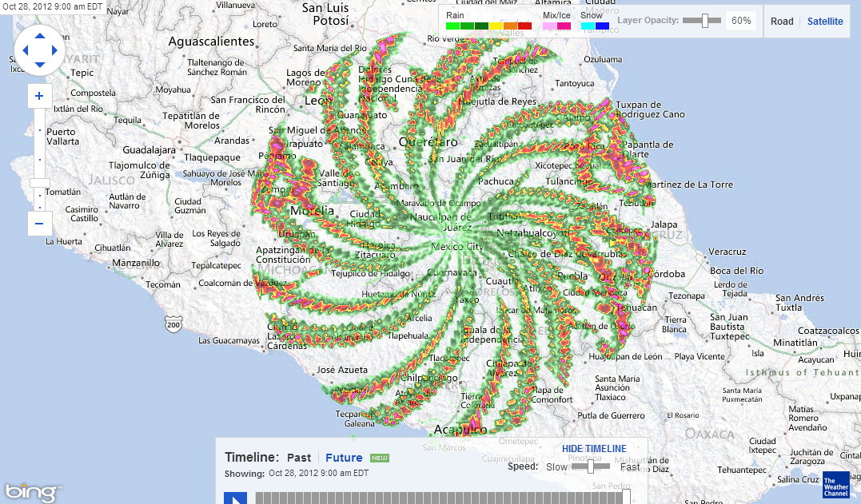This screenshot has width=861, height=504.
Task: Pan the map south using the compass arrow
Action: pyautogui.click(x=39, y=64)
